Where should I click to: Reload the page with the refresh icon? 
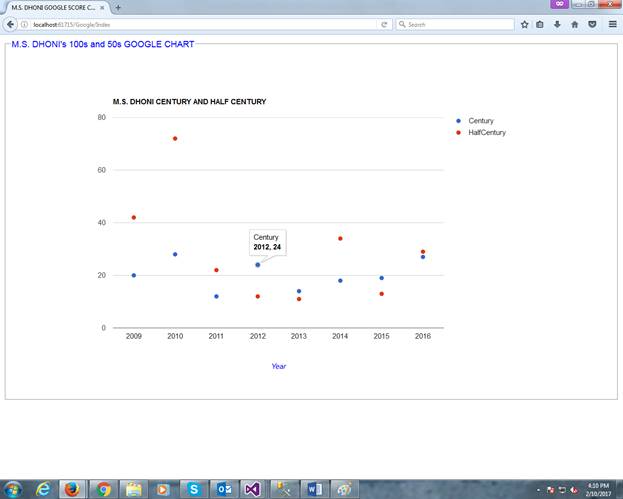(x=384, y=24)
